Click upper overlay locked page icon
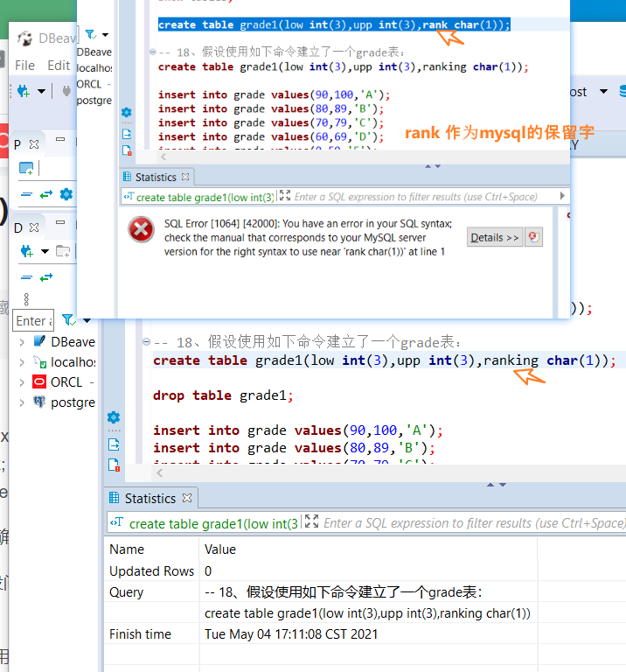 [127, 150]
